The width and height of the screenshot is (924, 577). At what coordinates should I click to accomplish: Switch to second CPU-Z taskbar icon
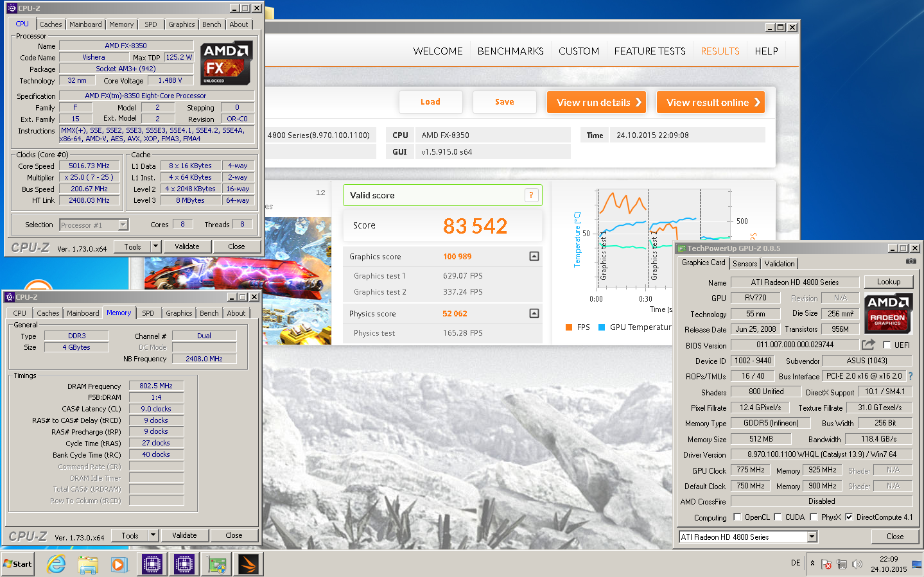point(184,564)
